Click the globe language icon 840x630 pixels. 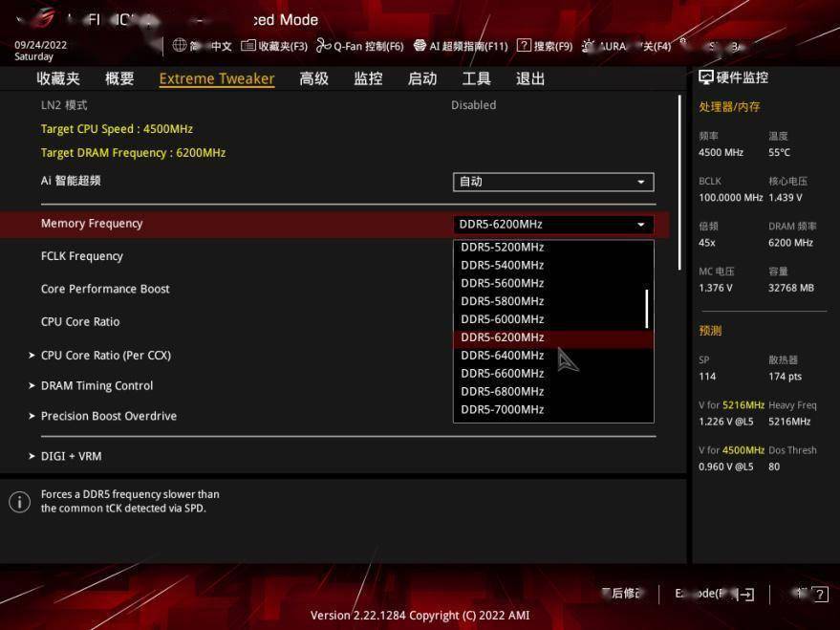tap(180, 45)
